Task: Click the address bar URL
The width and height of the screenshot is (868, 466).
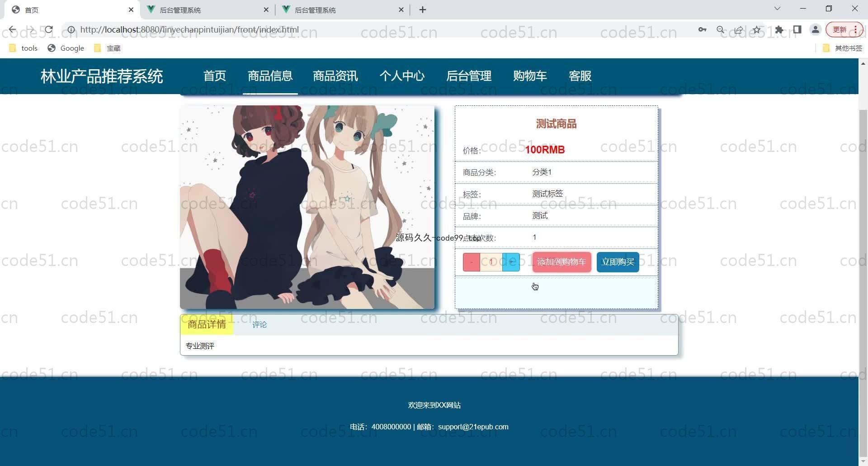Action: (189, 30)
